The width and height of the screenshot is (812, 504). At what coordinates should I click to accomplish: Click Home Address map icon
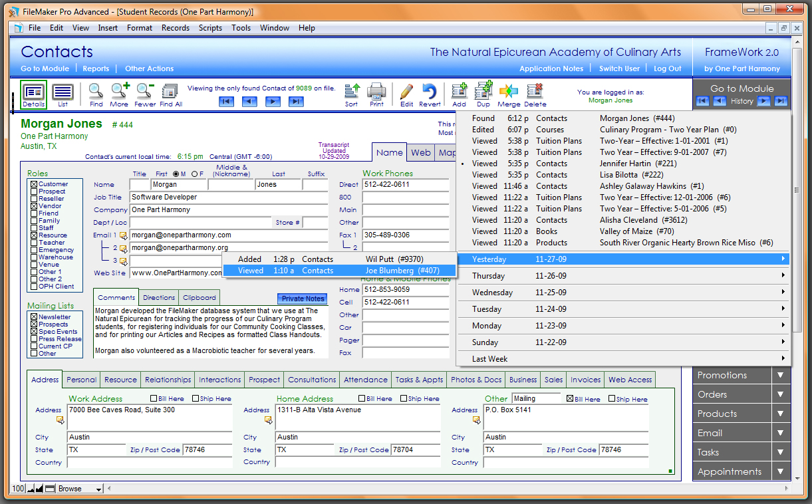click(x=269, y=420)
